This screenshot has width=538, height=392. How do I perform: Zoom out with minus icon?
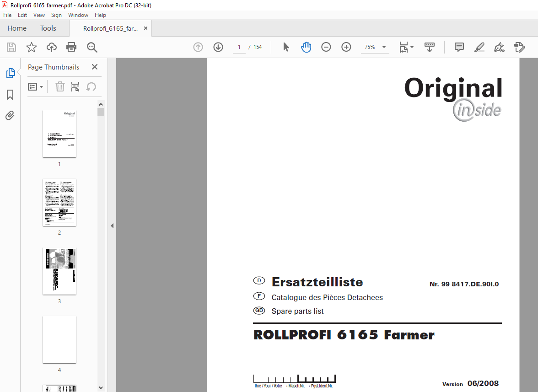(x=326, y=47)
